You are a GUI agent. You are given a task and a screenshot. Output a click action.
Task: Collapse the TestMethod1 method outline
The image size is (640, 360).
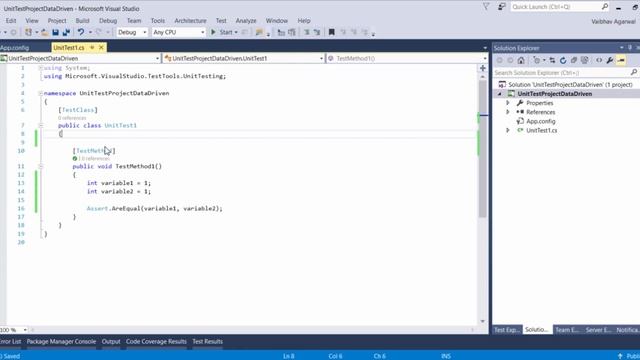tap(40, 166)
